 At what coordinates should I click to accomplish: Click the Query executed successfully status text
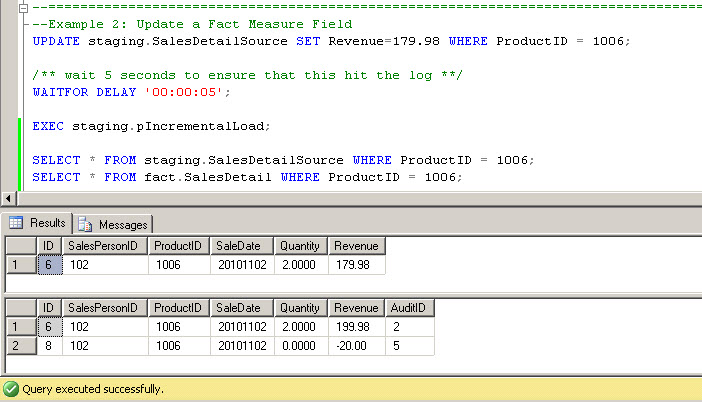coord(93,388)
